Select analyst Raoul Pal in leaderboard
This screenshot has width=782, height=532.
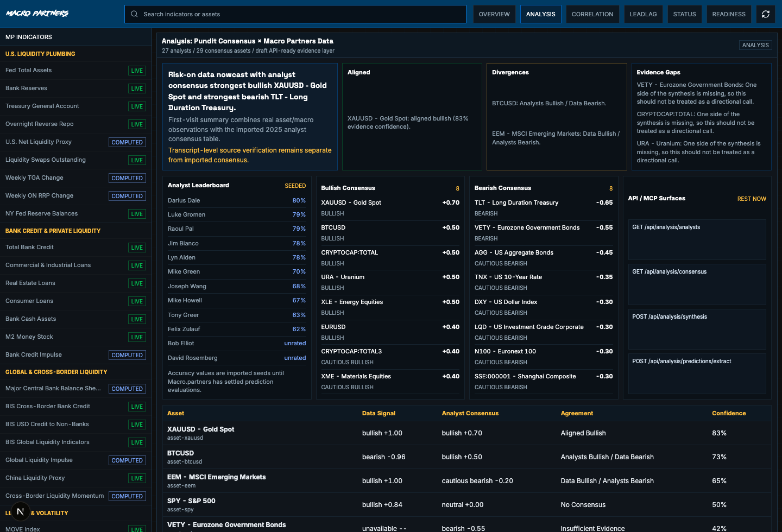[237, 229]
